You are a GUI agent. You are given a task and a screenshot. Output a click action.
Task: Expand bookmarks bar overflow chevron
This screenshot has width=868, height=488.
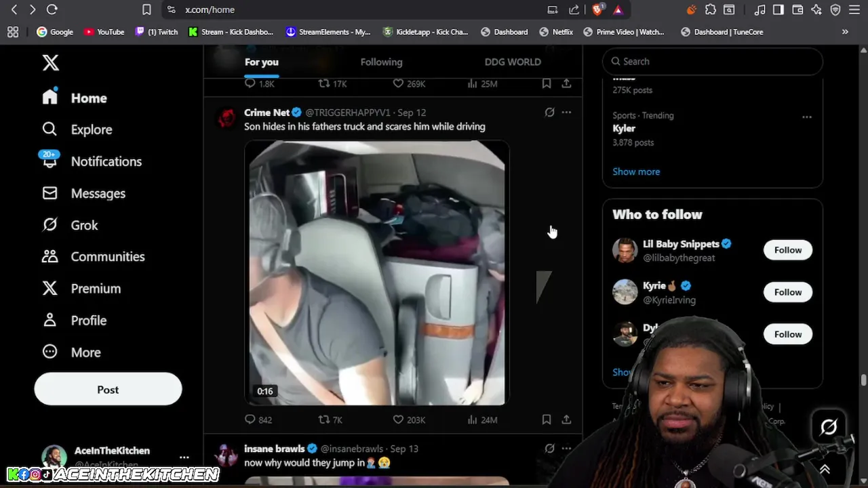tap(845, 32)
